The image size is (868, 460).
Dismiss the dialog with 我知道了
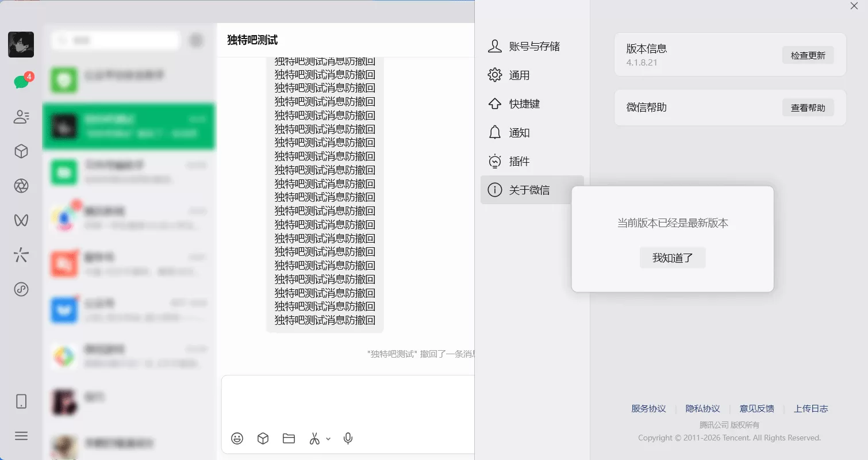(673, 258)
